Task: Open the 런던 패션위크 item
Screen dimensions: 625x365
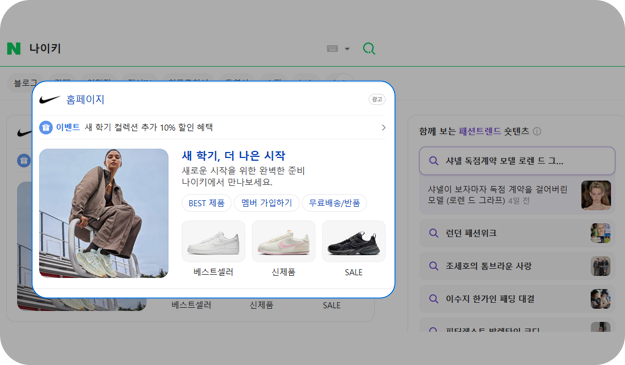Action: point(517,233)
